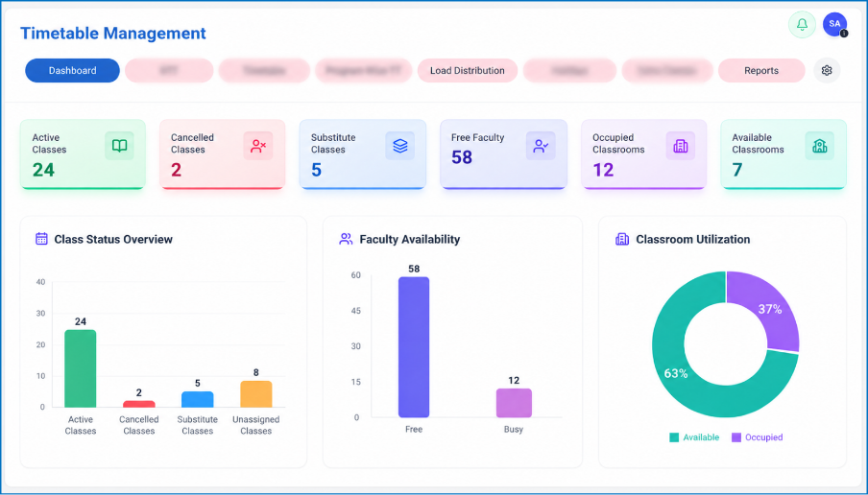Click the Available Classrooms school icon
Viewport: 868px width, 495px height.
[819, 146]
